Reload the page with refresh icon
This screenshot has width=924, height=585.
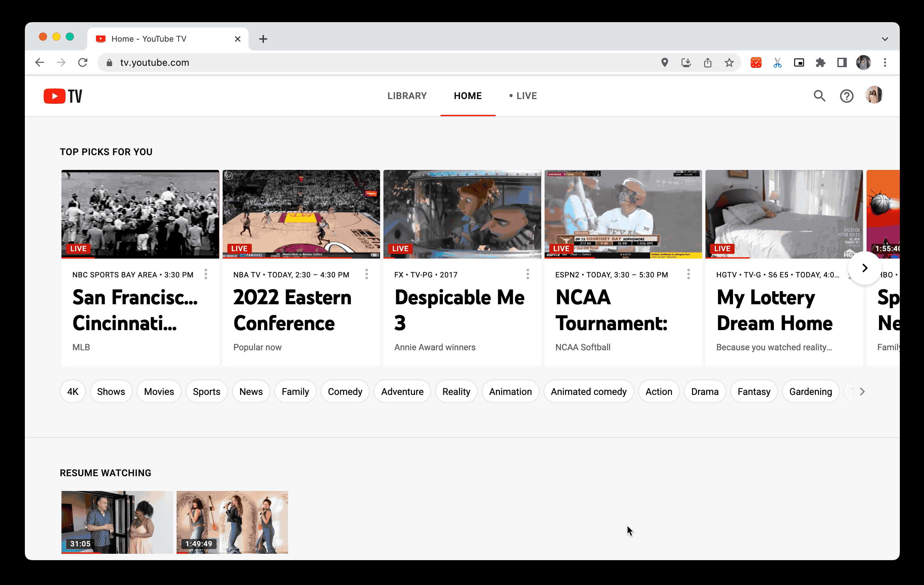click(x=83, y=62)
